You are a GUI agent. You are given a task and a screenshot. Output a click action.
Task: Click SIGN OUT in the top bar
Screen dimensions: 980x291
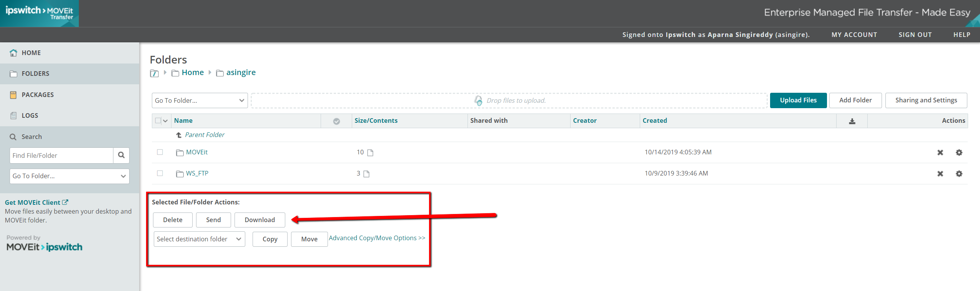coord(915,35)
